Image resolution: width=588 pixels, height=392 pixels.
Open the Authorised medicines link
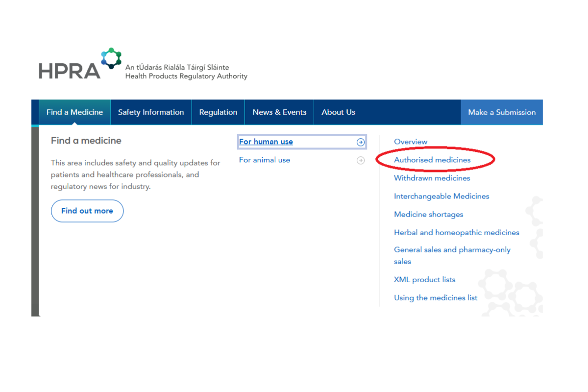[432, 160]
